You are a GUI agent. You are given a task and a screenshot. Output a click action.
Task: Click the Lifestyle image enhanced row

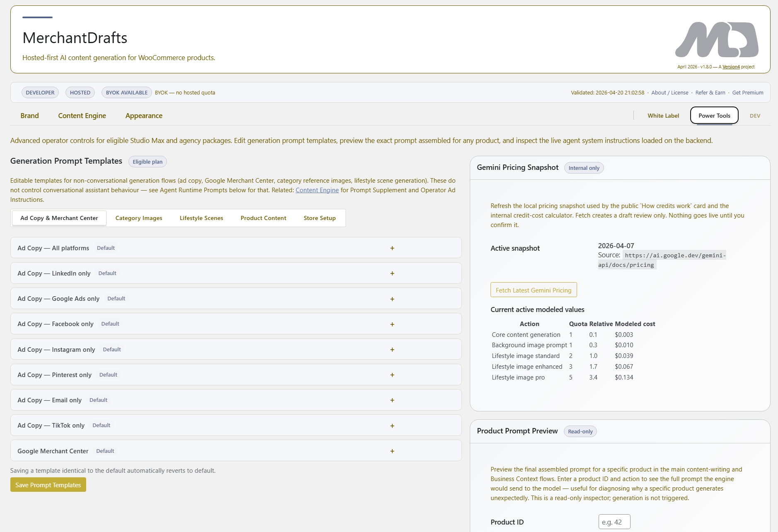click(573, 367)
